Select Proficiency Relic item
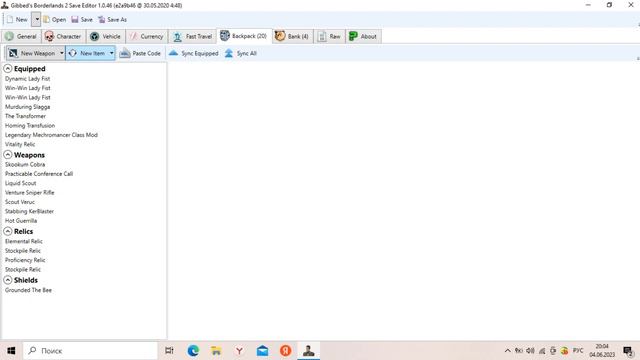The width and height of the screenshot is (640, 360). tap(25, 260)
